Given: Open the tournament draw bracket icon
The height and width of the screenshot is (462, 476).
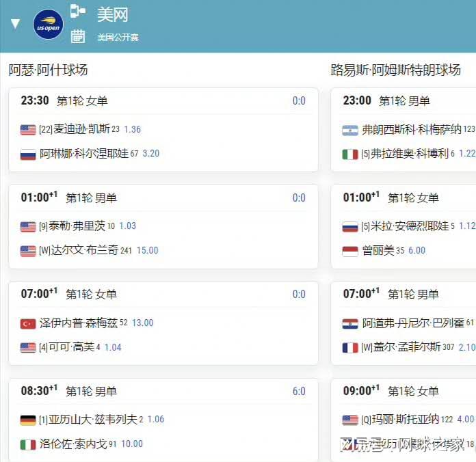Looking at the screenshot, I should 78,11.
